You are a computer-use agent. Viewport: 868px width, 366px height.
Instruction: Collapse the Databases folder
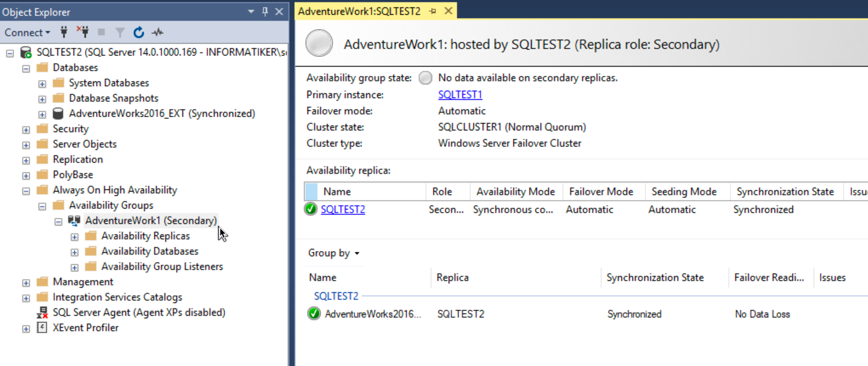pos(26,69)
